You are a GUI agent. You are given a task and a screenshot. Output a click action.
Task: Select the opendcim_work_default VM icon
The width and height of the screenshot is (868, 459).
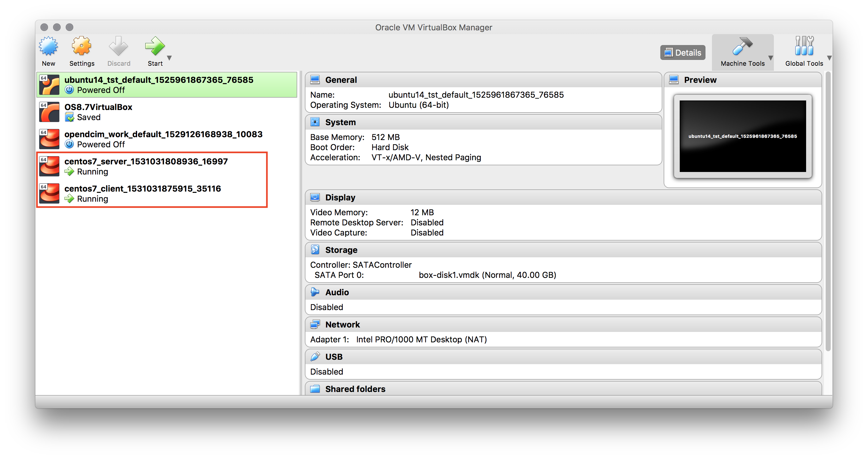coord(49,139)
